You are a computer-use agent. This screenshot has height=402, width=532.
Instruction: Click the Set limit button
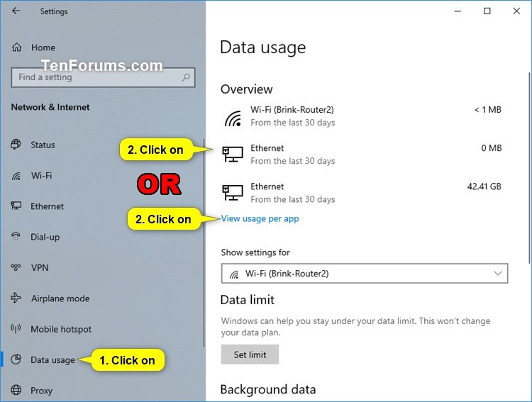click(x=250, y=354)
